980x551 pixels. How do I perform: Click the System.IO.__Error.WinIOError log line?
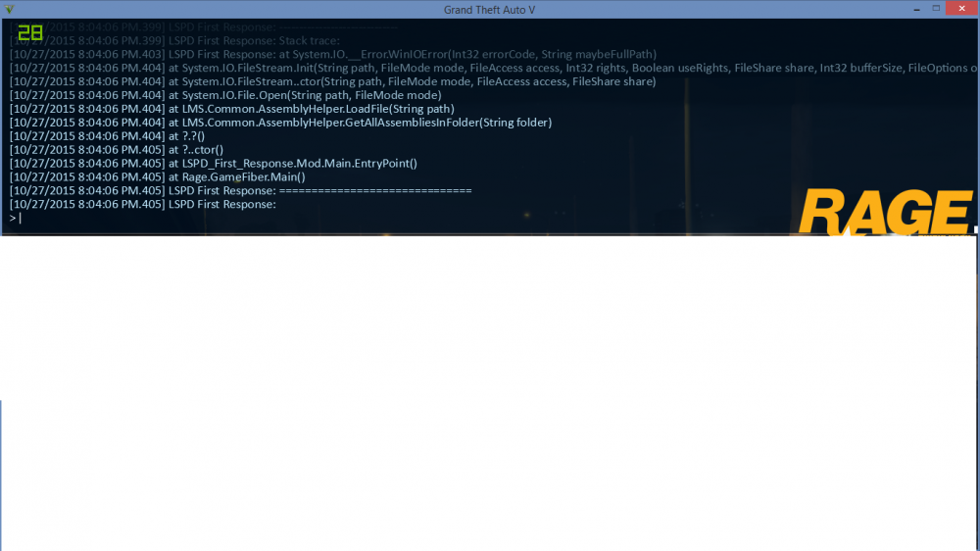(x=332, y=54)
